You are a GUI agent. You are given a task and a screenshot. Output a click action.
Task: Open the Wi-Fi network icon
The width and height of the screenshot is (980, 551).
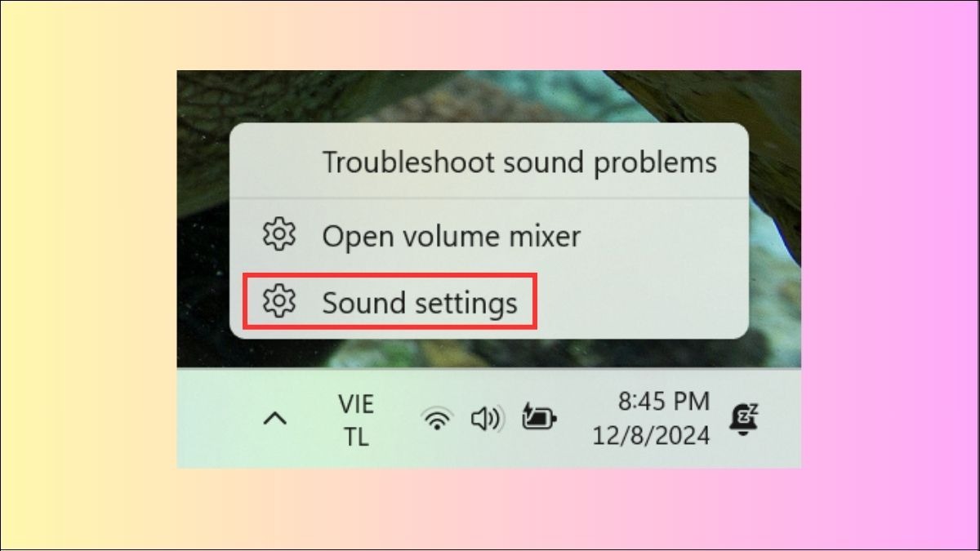(x=437, y=420)
